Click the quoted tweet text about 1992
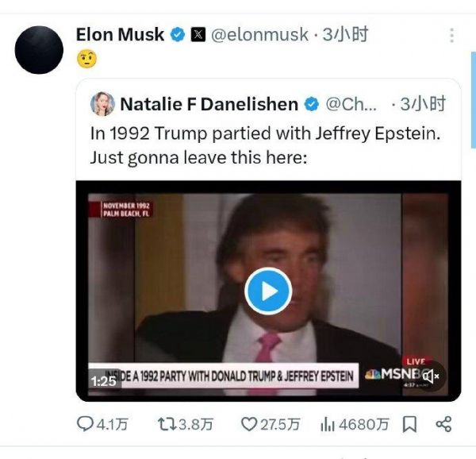The image size is (476, 459). [264, 145]
